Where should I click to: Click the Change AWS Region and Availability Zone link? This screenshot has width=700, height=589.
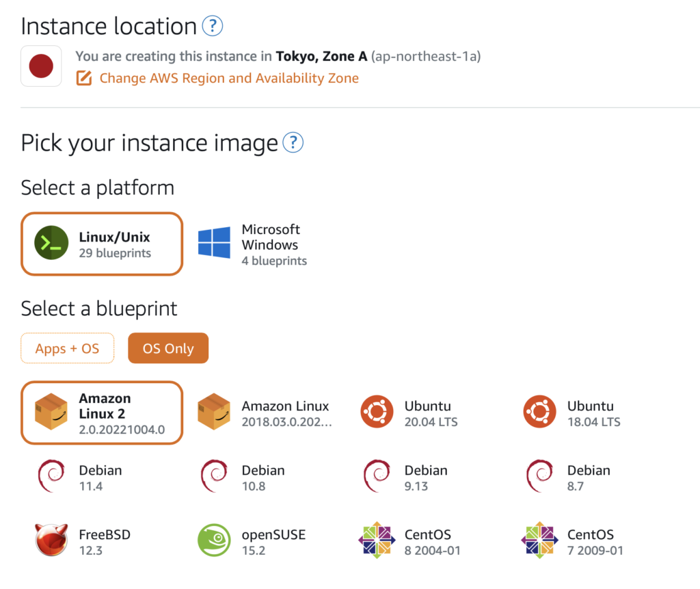229,78
